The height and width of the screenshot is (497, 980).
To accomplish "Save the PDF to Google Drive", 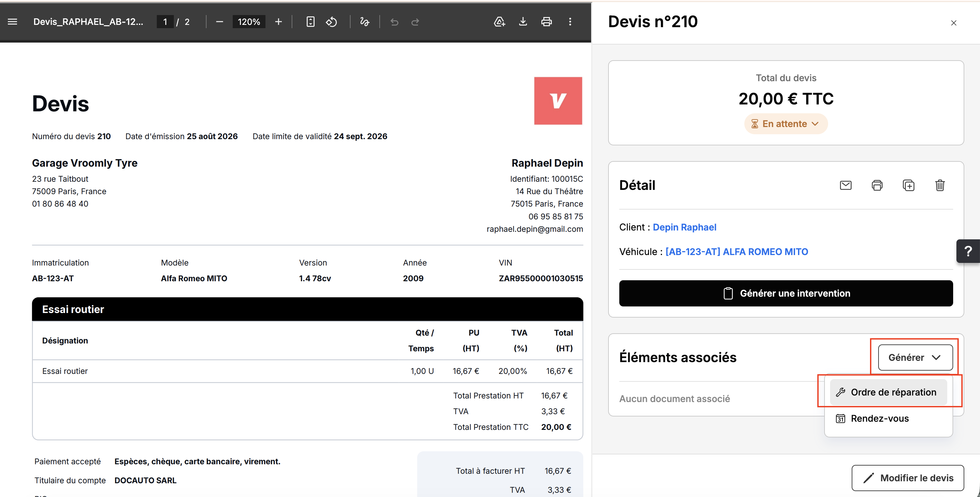I will click(499, 22).
